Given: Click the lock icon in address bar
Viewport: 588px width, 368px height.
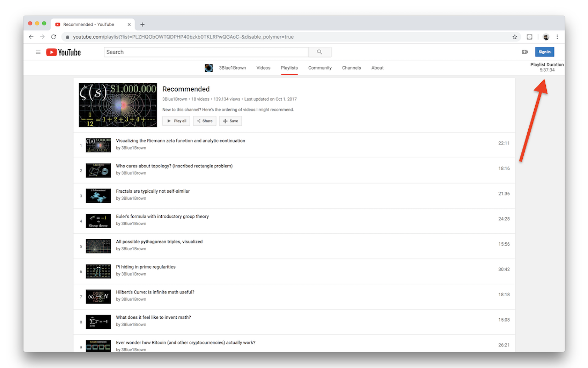Looking at the screenshot, I should 68,37.
